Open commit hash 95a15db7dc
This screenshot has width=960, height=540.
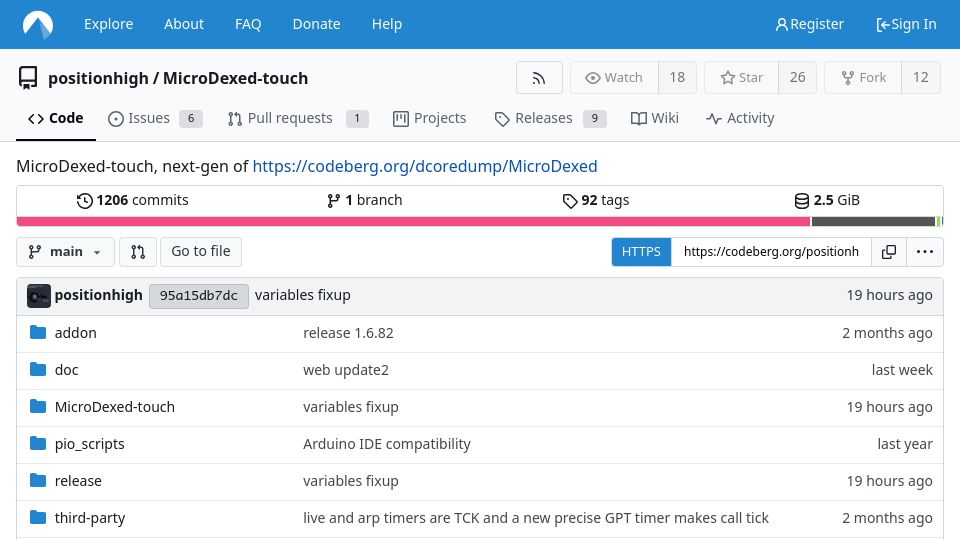pyautogui.click(x=198, y=296)
